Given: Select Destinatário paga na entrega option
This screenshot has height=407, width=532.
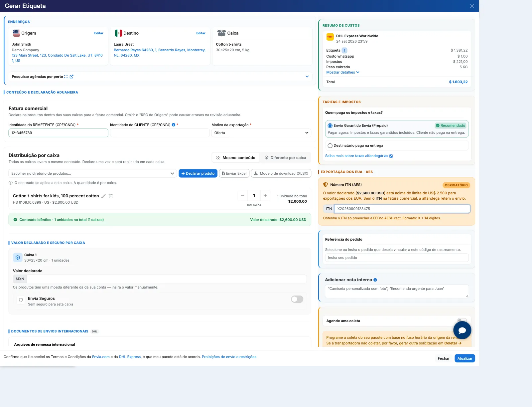Looking at the screenshot, I should pos(330,145).
